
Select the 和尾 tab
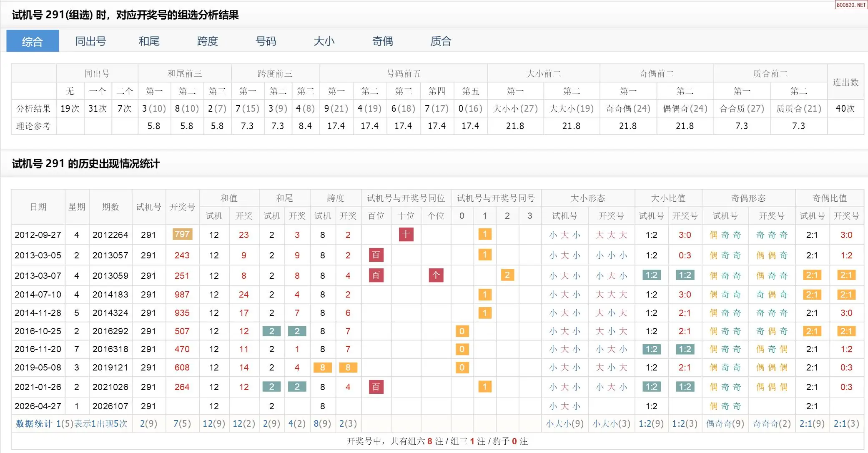[149, 41]
